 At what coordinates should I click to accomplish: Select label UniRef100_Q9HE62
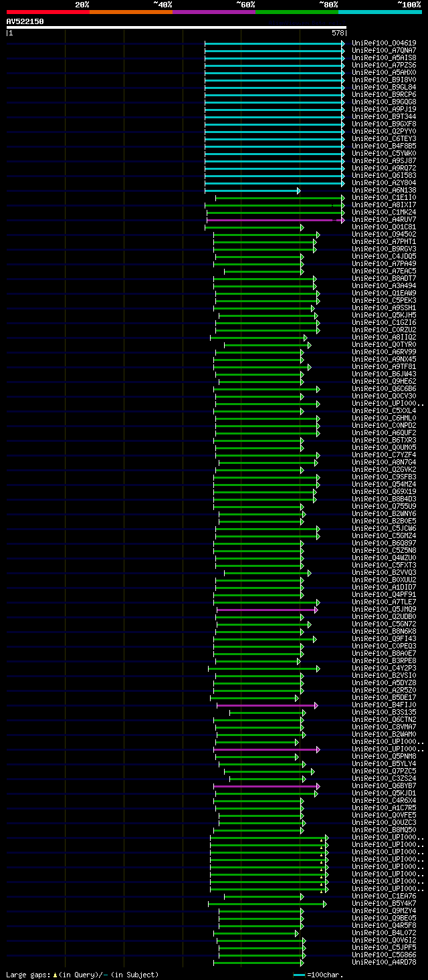coord(384,381)
